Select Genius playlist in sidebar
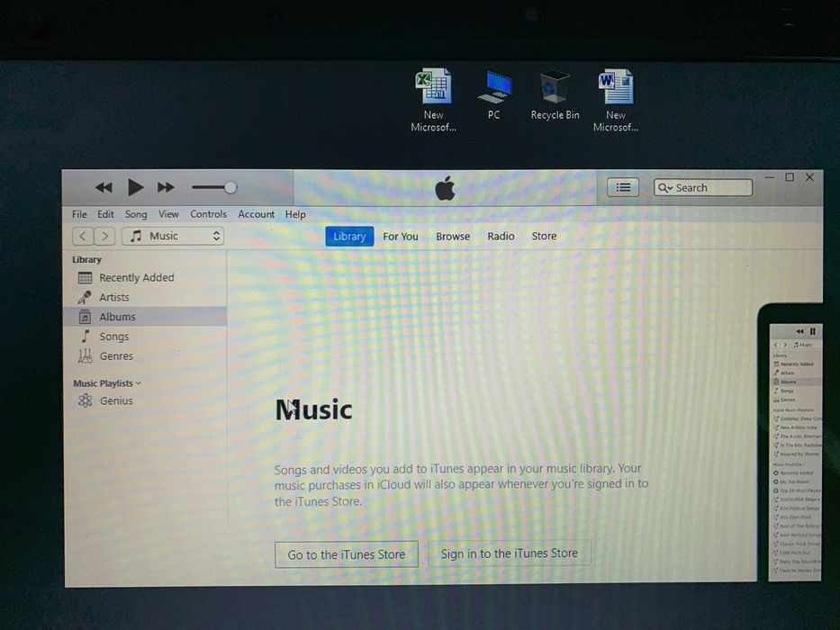 pos(145,400)
